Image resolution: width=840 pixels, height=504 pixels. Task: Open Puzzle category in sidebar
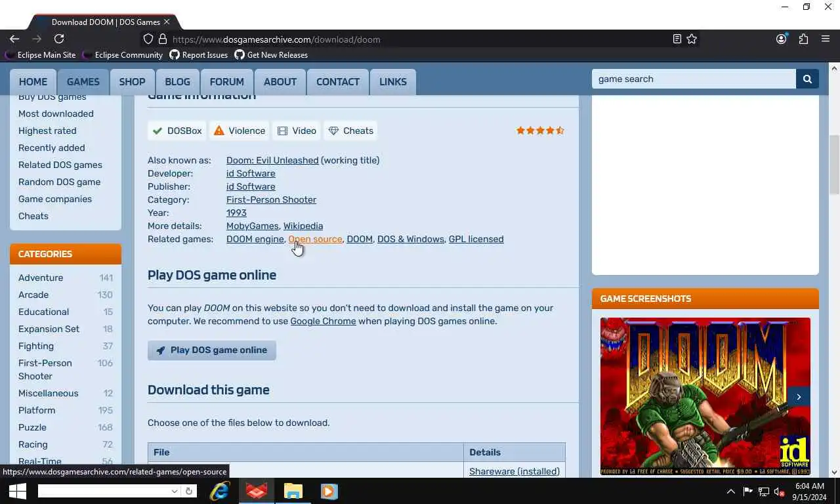coord(32,427)
